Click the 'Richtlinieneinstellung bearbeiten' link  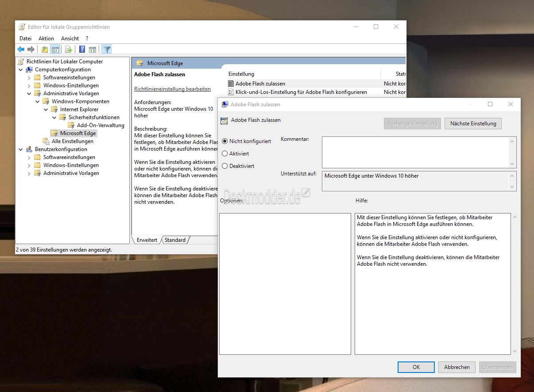[172, 89]
